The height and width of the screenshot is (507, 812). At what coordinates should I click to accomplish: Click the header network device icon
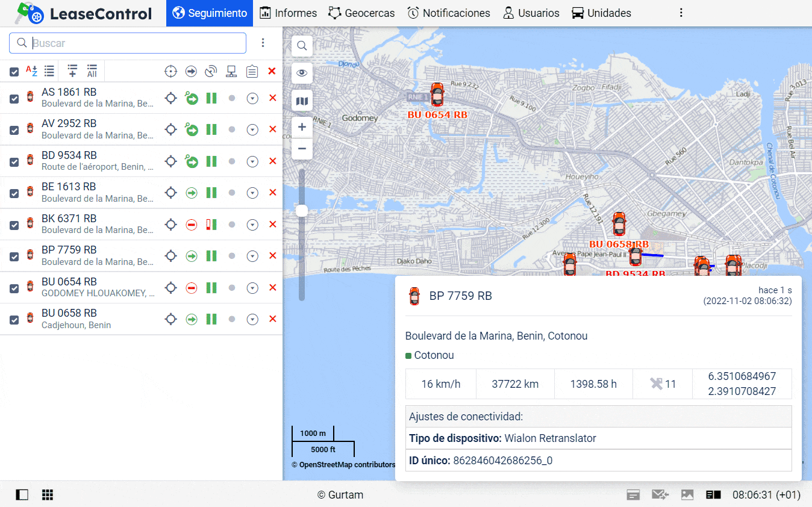click(x=231, y=72)
